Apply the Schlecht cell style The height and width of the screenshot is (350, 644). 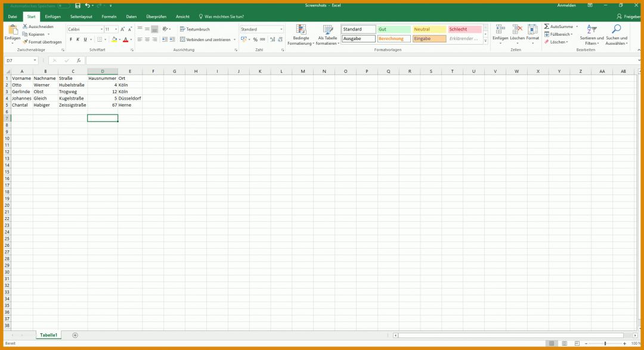[465, 29]
